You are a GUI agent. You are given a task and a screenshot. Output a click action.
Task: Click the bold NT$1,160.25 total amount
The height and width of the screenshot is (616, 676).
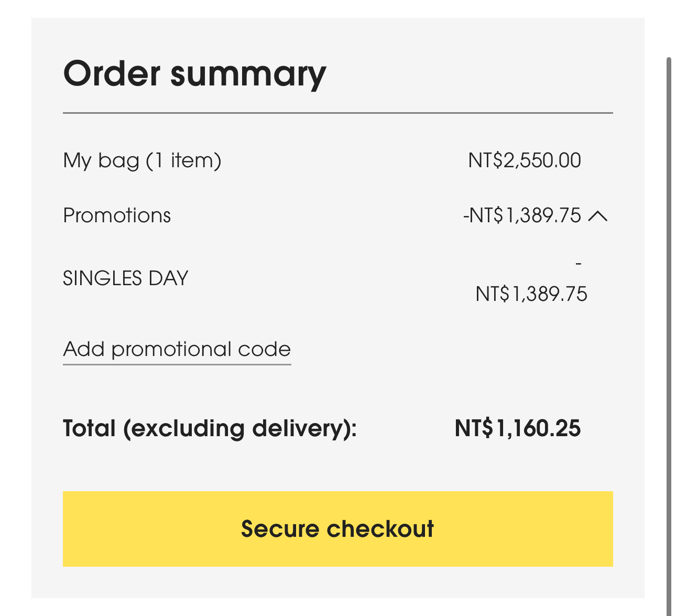coord(518,428)
